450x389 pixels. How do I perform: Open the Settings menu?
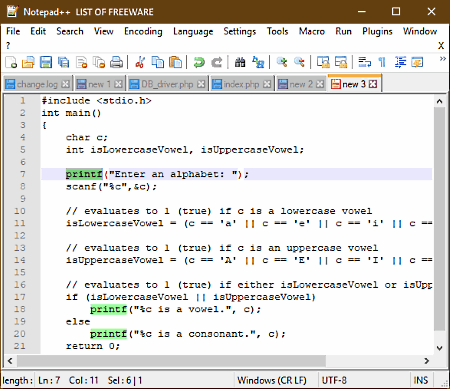coord(240,31)
